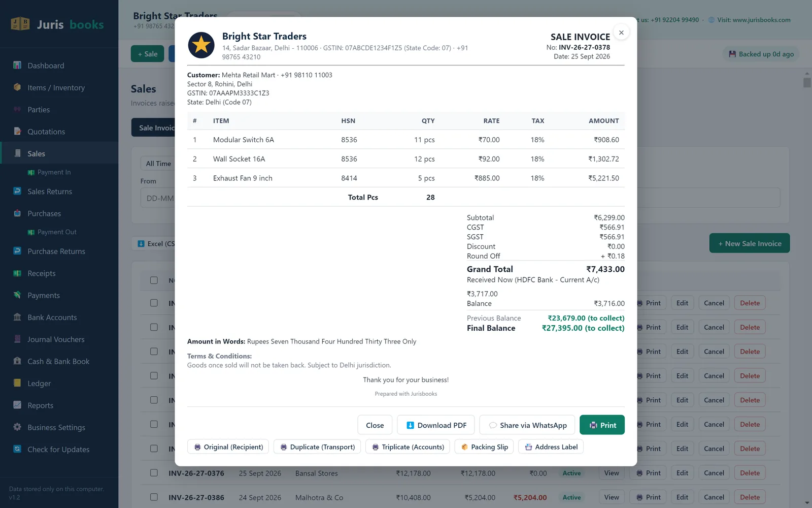Click the Payments icon in sidebar
Image resolution: width=812 pixels, height=508 pixels.
tap(17, 295)
